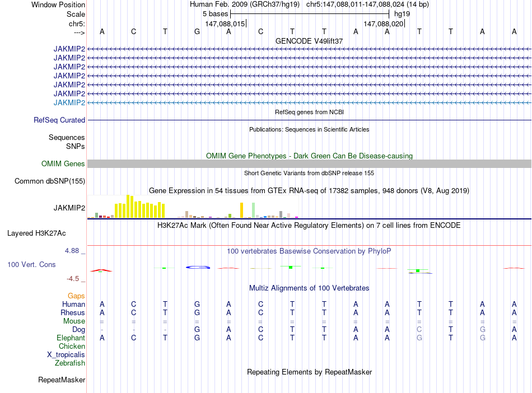Open the RefSeq Curated track label
Viewport: 532px width, 393px height.
59,120
